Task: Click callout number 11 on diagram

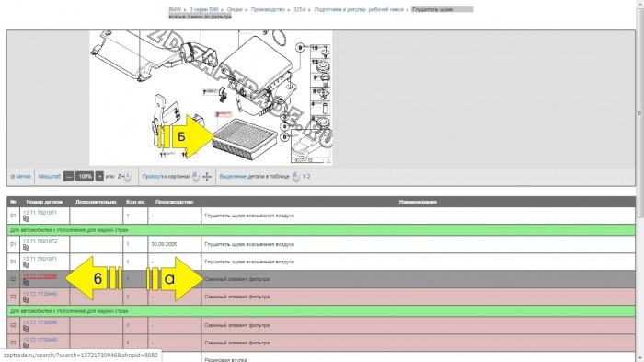Action: (163, 155)
